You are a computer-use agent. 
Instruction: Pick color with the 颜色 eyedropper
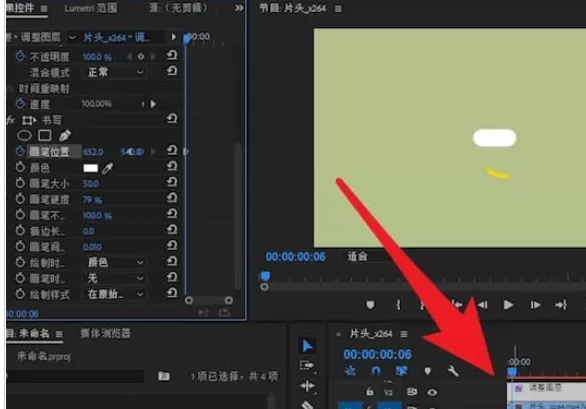click(x=107, y=168)
